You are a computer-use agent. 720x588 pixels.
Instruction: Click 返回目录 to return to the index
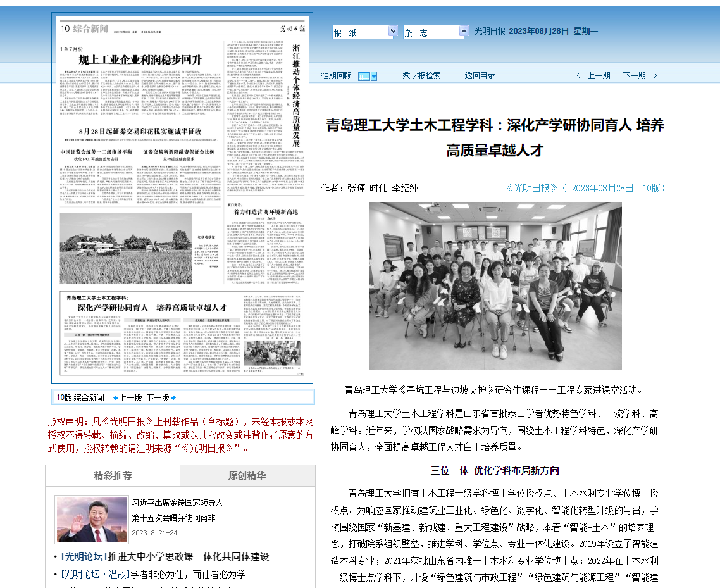[x=480, y=75]
